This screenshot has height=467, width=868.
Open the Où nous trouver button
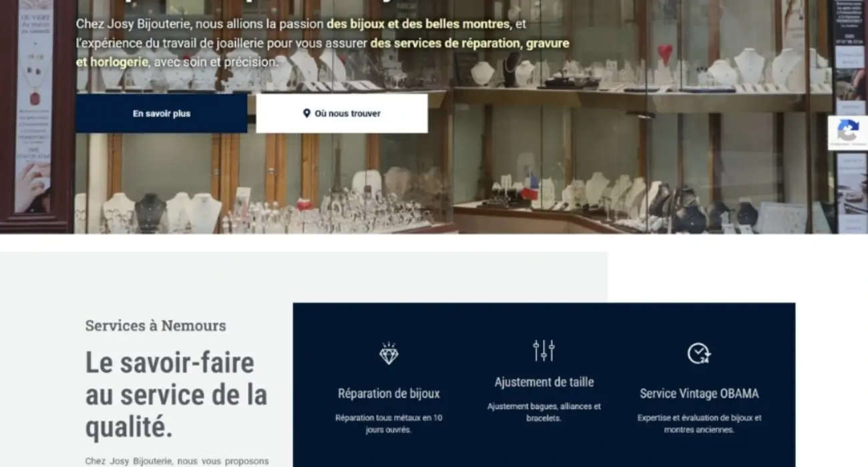pos(342,113)
